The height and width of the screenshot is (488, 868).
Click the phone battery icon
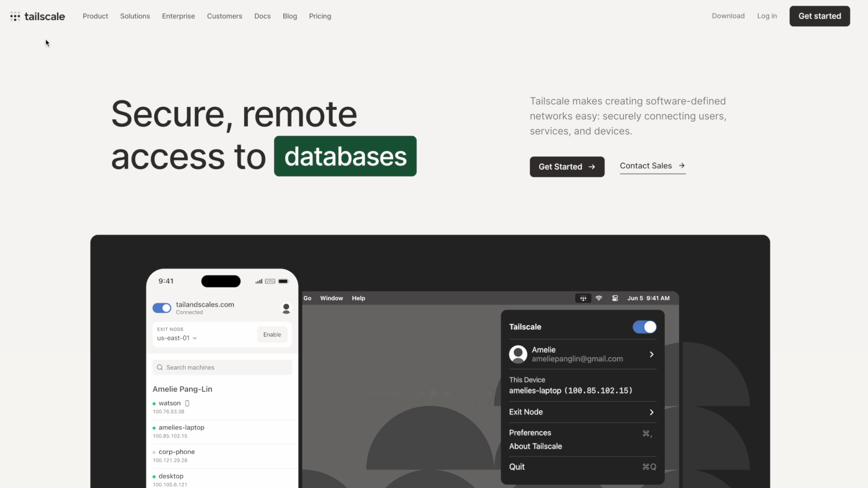[283, 281]
